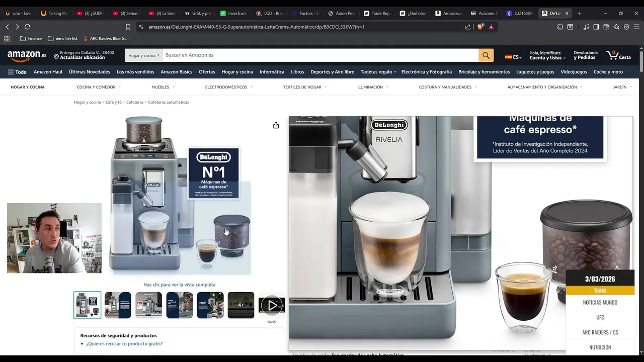Image resolution: width=644 pixels, height=362 pixels.
Task: Expand the Iluminación submenu
Action: coord(373,87)
